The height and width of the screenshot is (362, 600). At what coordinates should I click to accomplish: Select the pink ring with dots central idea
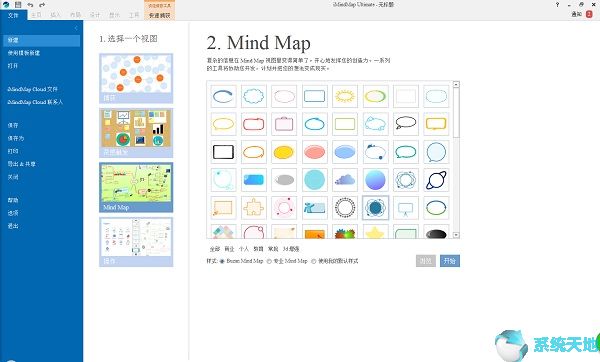(284, 208)
